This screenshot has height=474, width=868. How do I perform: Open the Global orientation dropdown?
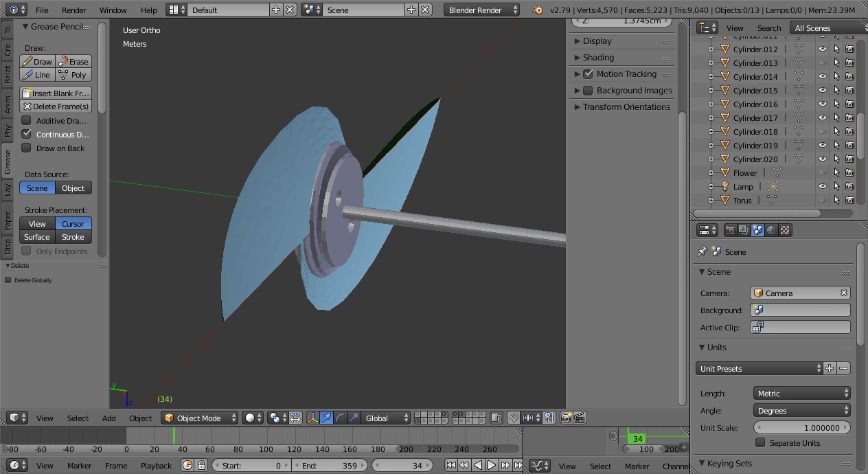[386, 418]
